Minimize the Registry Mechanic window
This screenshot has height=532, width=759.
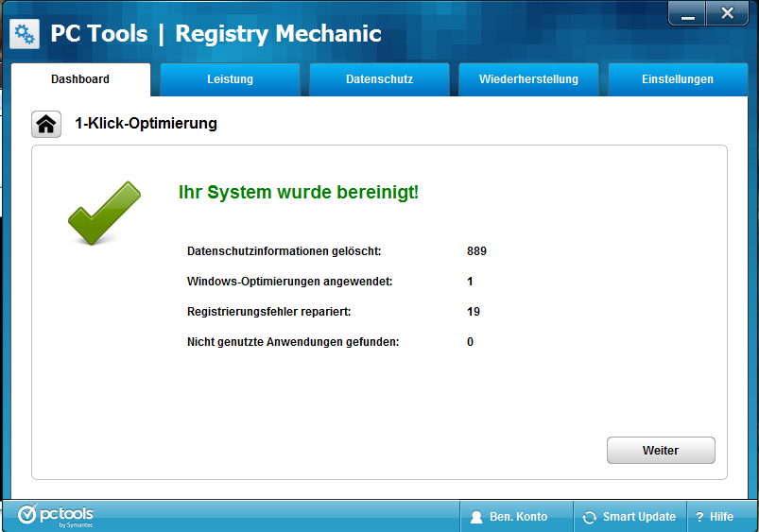pyautogui.click(x=687, y=13)
